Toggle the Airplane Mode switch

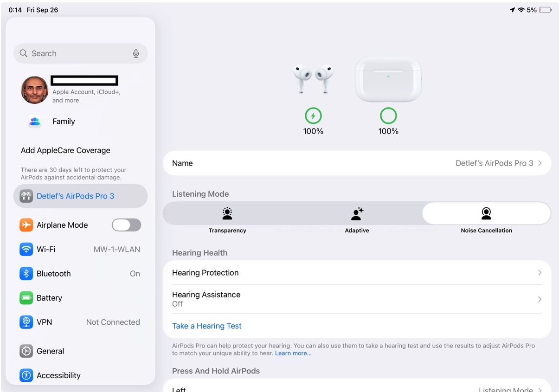[127, 225]
